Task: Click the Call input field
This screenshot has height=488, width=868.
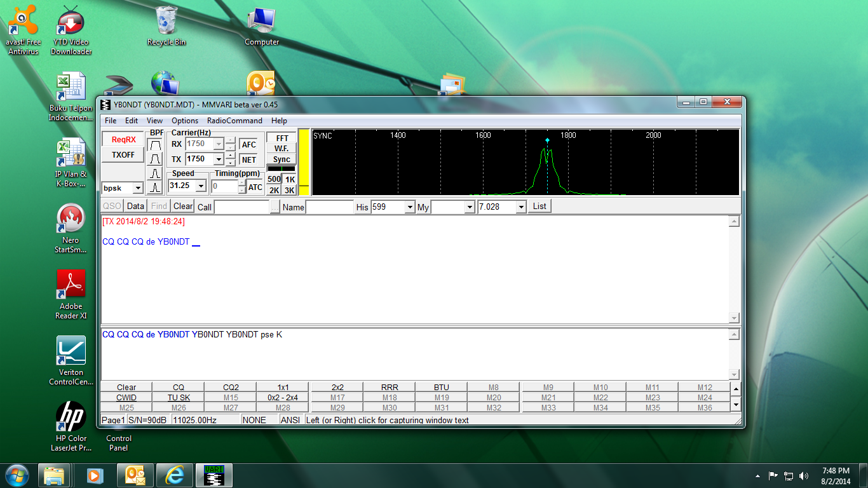Action: 242,207
